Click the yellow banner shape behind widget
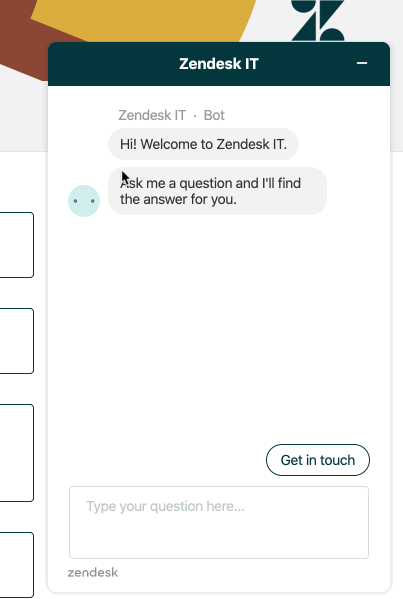This screenshot has width=403, height=599. point(145,19)
